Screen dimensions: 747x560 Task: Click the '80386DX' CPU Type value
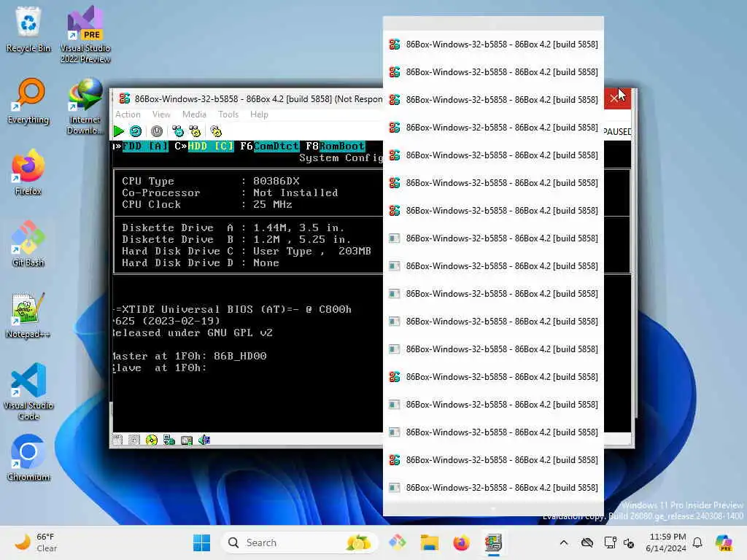coord(276,181)
